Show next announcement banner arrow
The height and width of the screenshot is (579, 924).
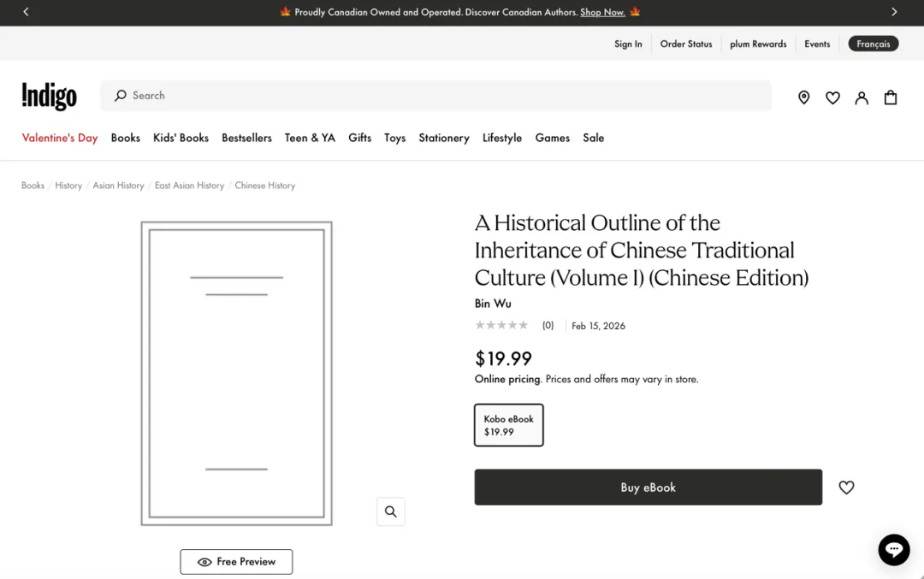894,12
